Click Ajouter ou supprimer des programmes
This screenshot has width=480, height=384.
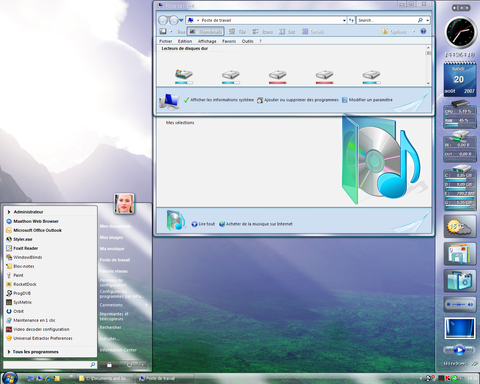[x=298, y=100]
